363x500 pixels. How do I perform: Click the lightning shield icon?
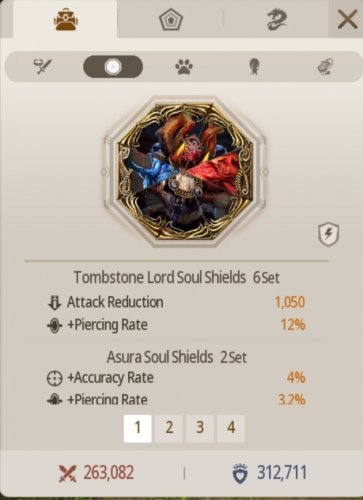[x=328, y=235]
